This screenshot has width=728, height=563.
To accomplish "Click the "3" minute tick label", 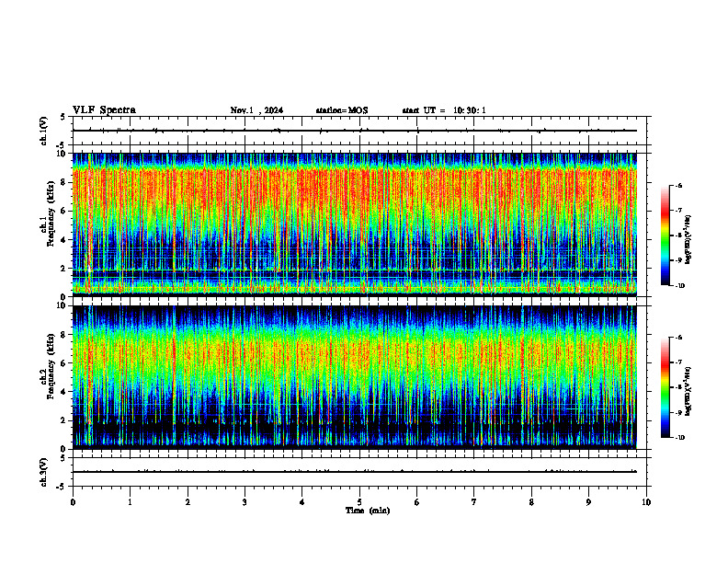I will pos(245,502).
